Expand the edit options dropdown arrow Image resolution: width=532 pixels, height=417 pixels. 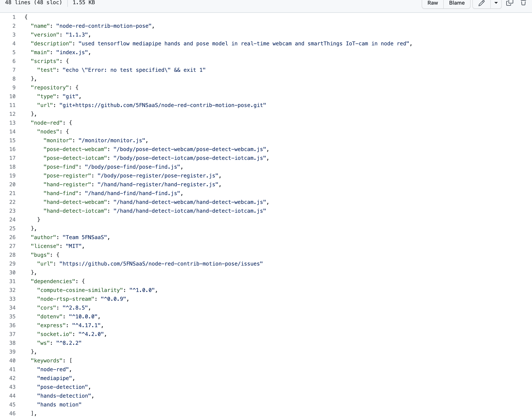pos(496,3)
